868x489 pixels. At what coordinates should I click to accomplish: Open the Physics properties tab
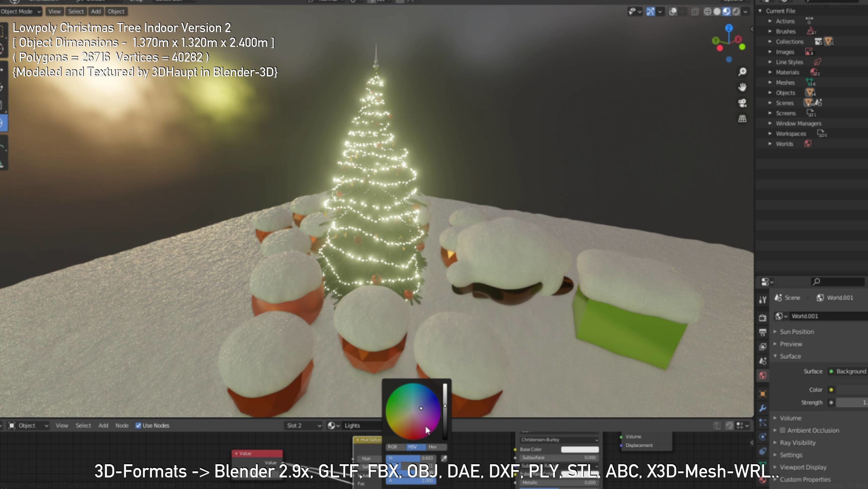(763, 437)
